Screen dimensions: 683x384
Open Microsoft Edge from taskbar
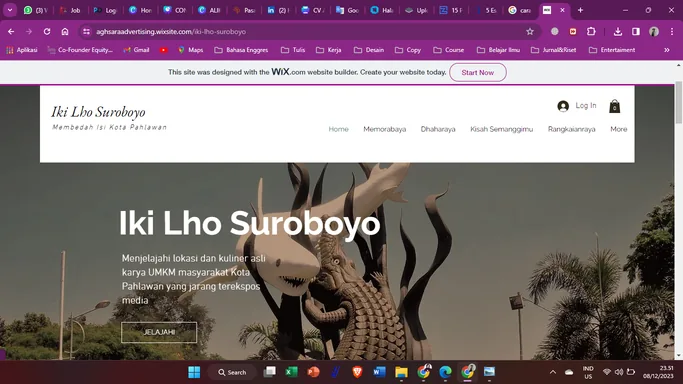tap(445, 372)
